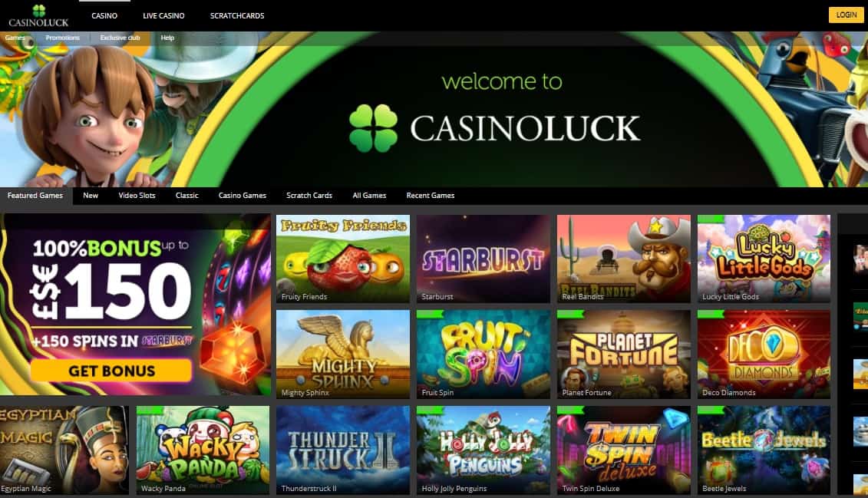Click the Promotions link in sub-menu

[63, 38]
